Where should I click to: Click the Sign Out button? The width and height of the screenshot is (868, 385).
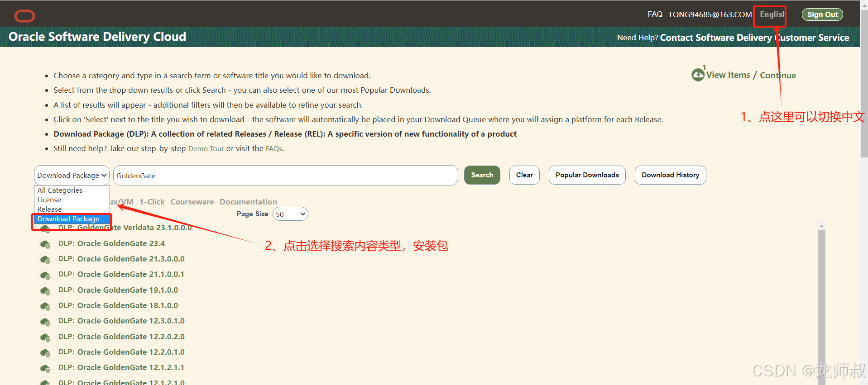tap(822, 14)
